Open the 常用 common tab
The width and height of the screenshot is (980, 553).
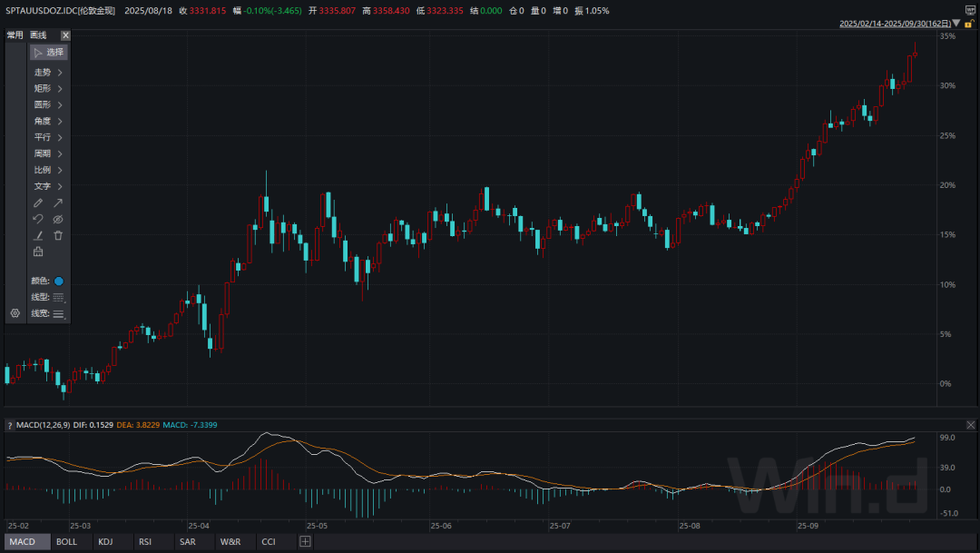pos(15,35)
